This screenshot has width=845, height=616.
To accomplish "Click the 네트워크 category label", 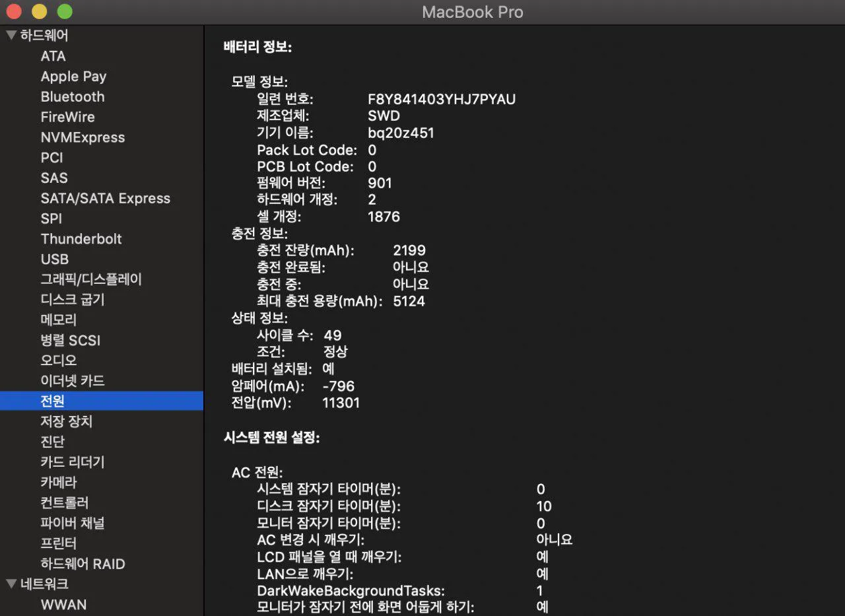I will coord(44,584).
